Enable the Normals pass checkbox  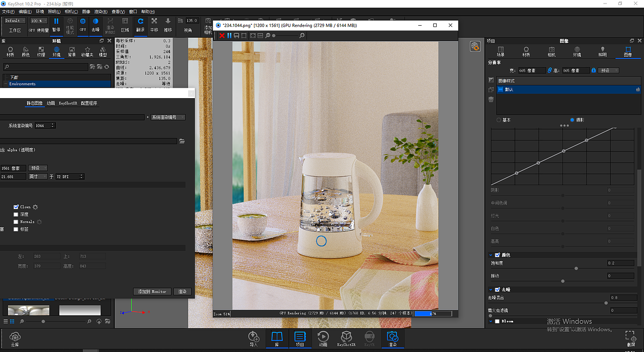(16, 222)
